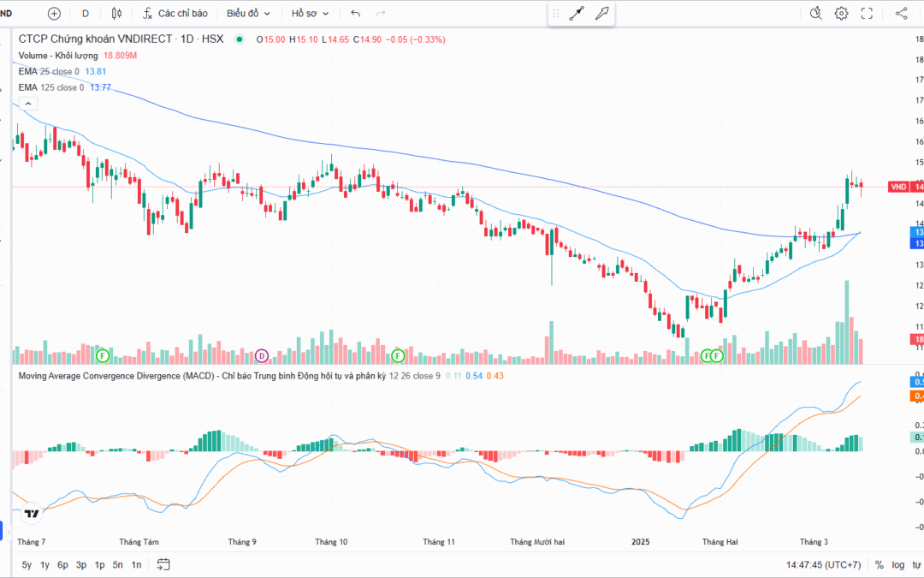Toggle logarithmic scale with 'log' button
The image size is (924, 578).
click(x=897, y=564)
